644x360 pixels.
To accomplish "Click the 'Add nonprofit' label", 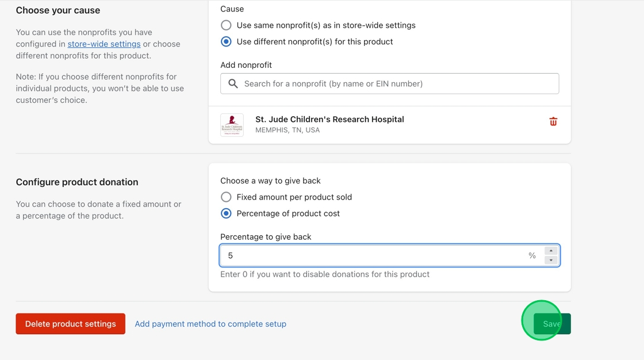I will tap(246, 65).
